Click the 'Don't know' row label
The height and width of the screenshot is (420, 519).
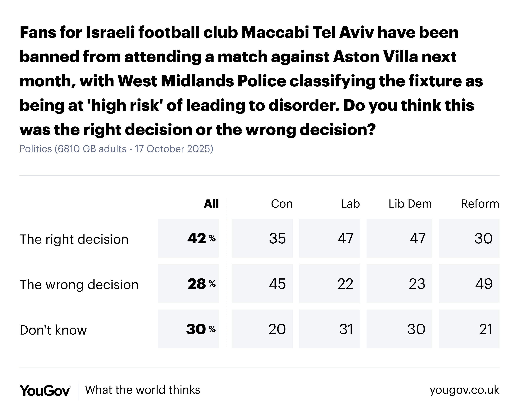(x=53, y=330)
